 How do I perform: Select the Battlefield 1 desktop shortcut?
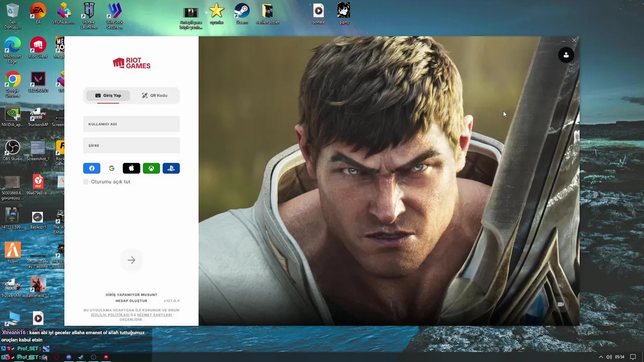pyautogui.click(x=38, y=287)
